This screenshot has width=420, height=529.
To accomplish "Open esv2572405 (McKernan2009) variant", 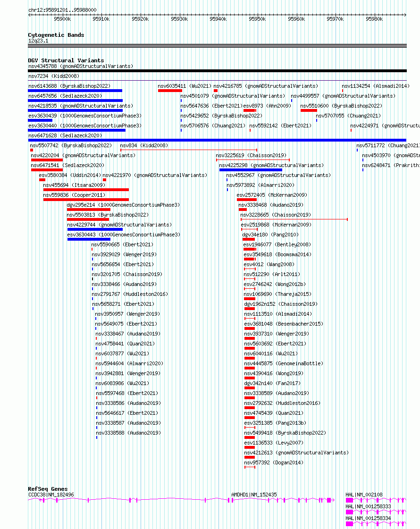I will point(272,195).
